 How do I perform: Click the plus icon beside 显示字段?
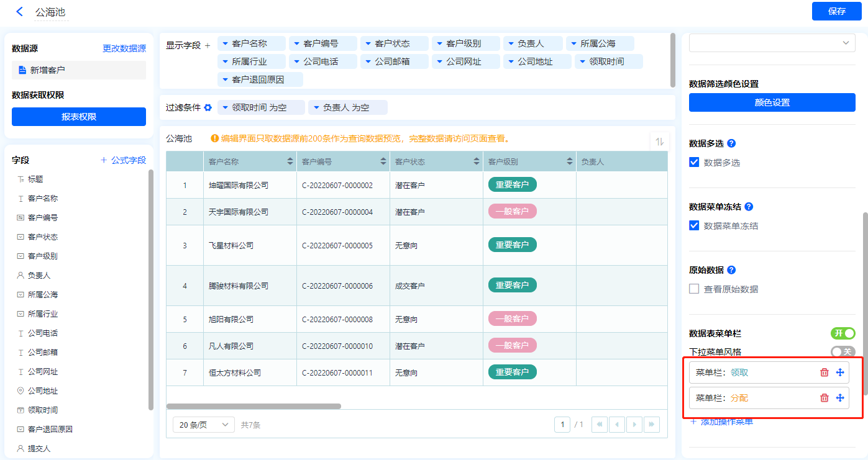pos(208,45)
